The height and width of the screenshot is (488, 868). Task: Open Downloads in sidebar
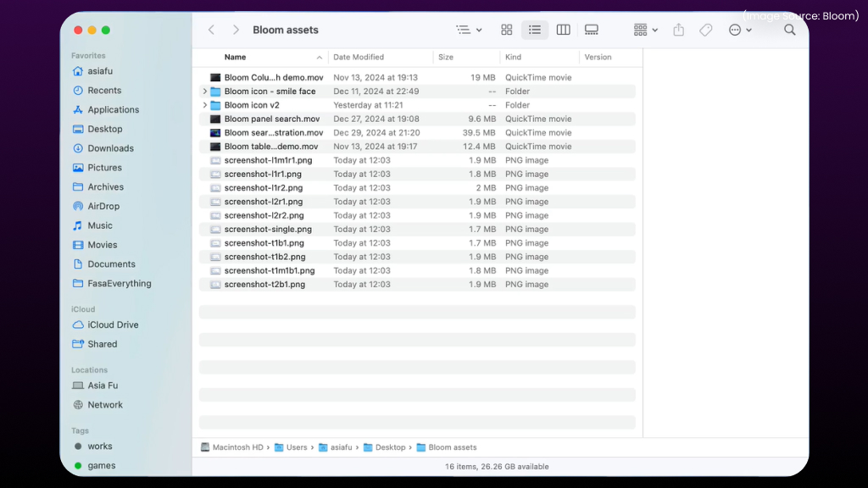(103, 148)
